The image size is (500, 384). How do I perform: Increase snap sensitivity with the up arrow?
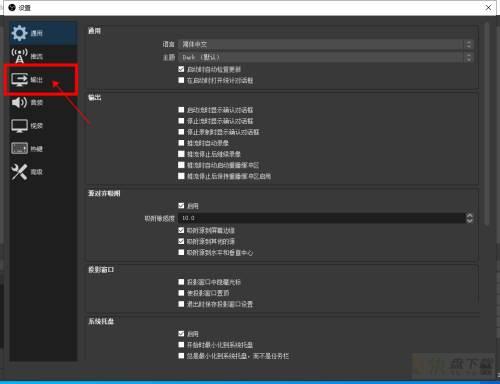(x=469, y=215)
